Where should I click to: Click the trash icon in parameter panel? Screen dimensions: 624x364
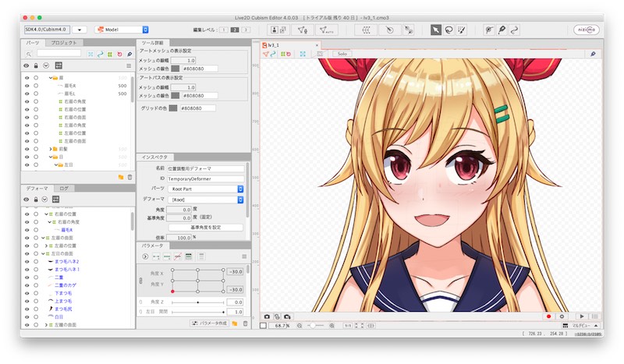(x=245, y=323)
